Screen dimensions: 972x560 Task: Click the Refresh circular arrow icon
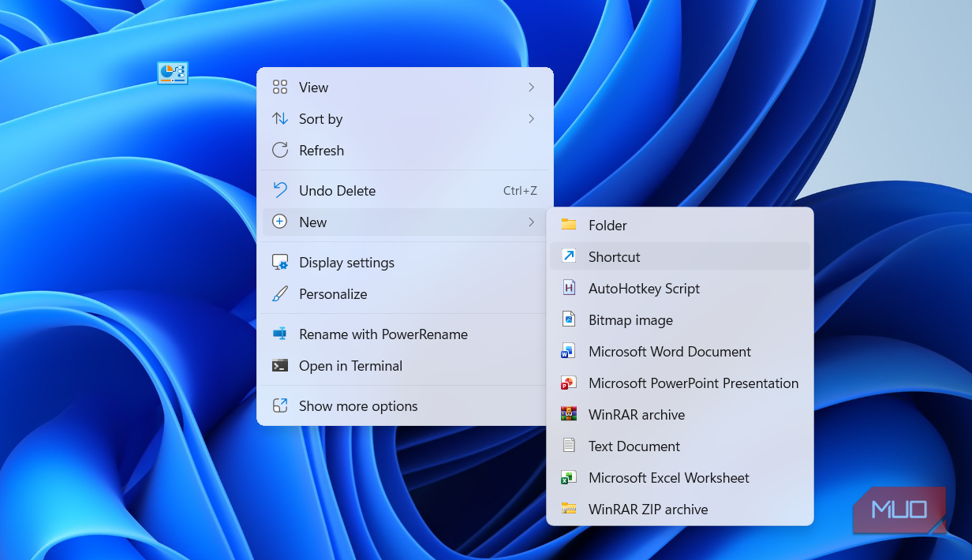pyautogui.click(x=280, y=150)
